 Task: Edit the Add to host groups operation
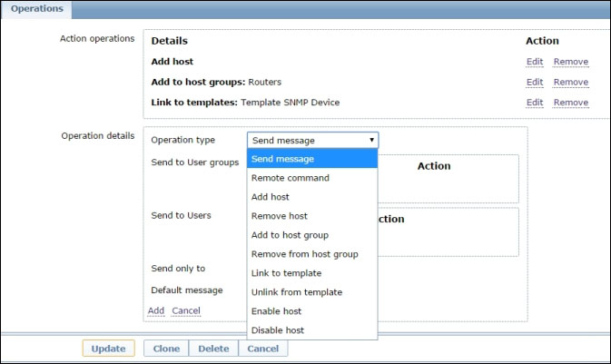[535, 82]
